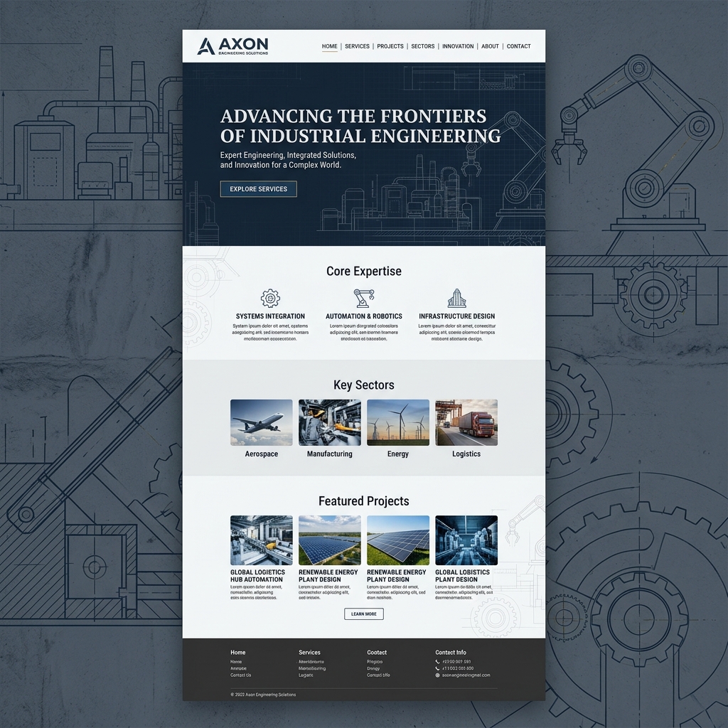
Task: Select Sectors in the top navigation
Action: pos(423,46)
